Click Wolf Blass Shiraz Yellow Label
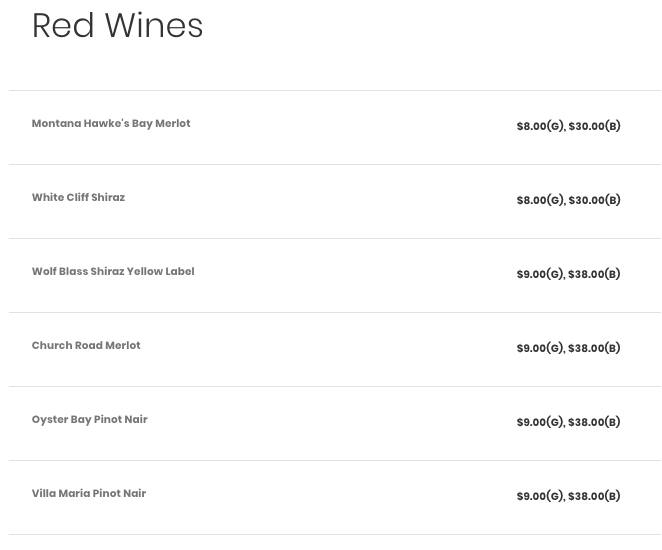 113,272
